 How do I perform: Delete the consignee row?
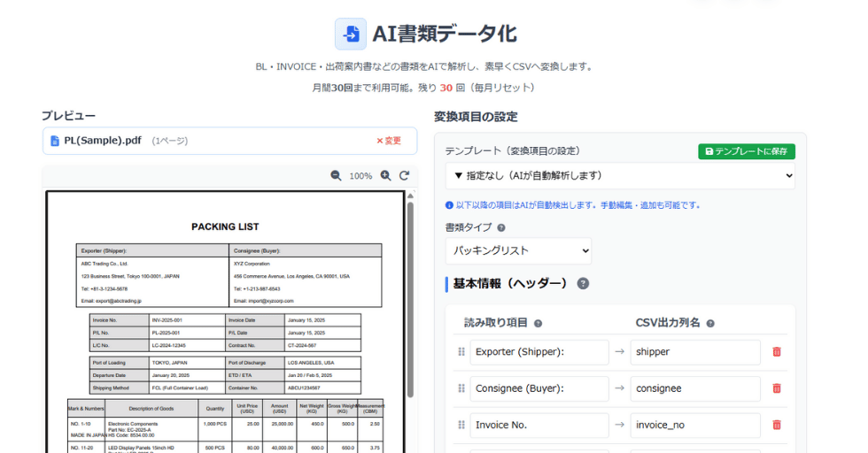[777, 388]
